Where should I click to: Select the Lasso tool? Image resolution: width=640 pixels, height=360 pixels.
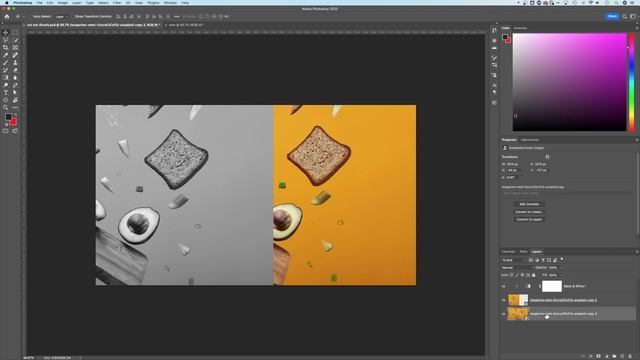(6, 40)
